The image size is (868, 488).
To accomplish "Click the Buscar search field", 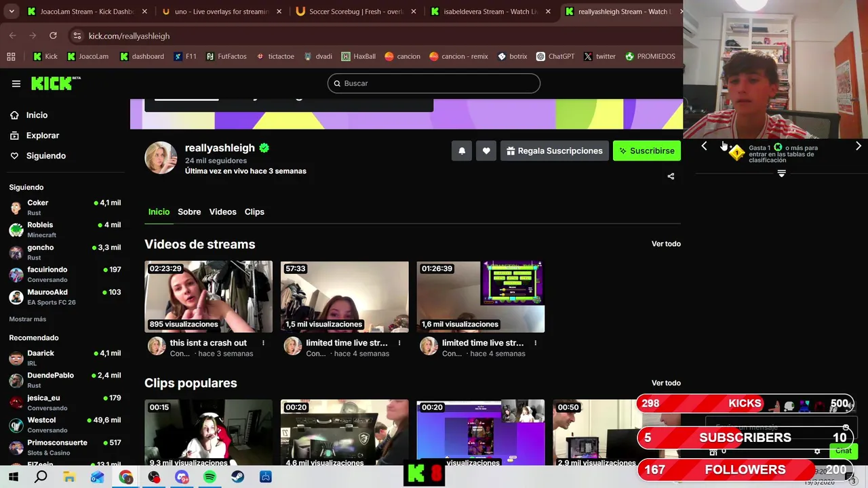I will point(434,83).
